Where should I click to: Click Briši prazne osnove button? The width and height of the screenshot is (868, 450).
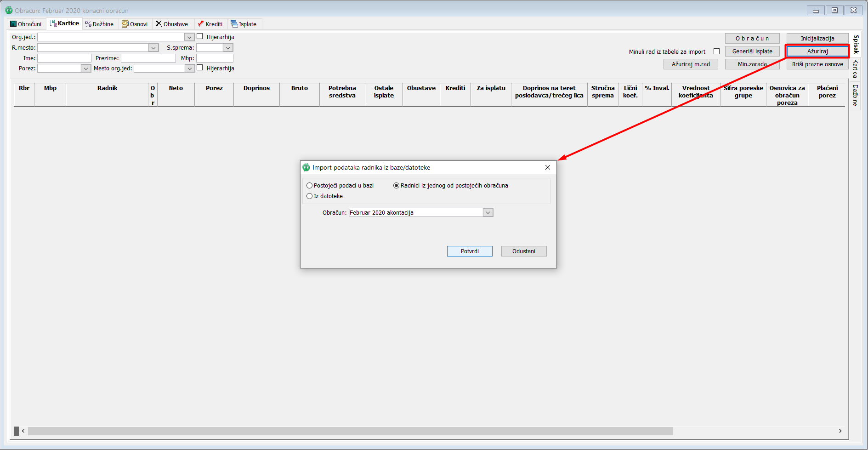point(817,64)
